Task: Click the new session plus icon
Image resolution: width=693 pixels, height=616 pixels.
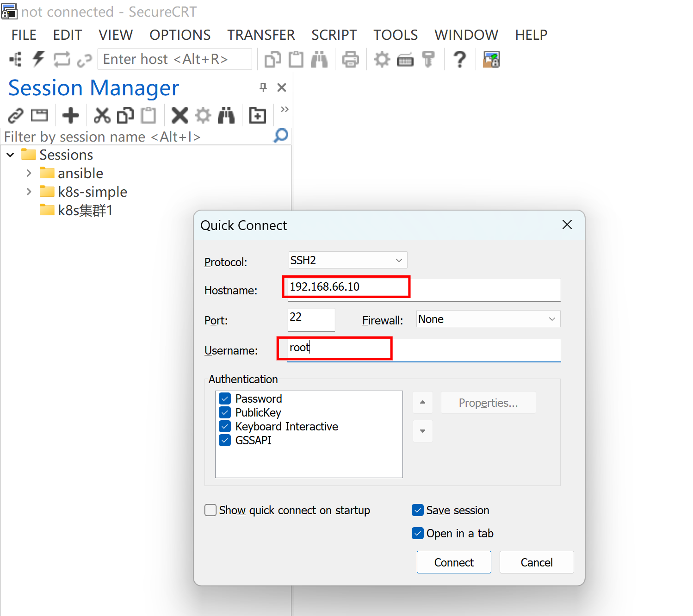Action: [x=71, y=115]
